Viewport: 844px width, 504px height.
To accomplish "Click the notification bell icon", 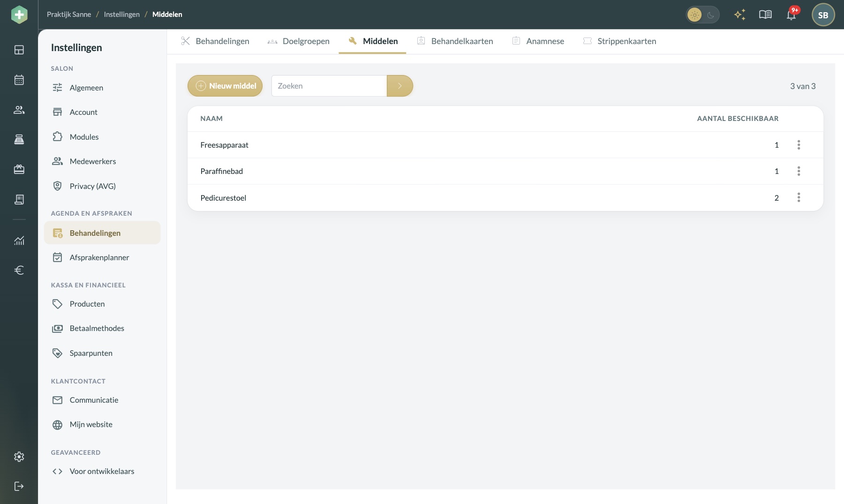I will coord(791,15).
